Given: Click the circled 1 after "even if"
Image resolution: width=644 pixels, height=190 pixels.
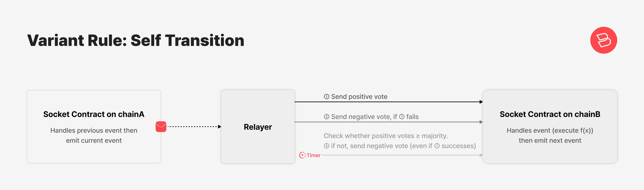Looking at the screenshot, I should (x=437, y=146).
